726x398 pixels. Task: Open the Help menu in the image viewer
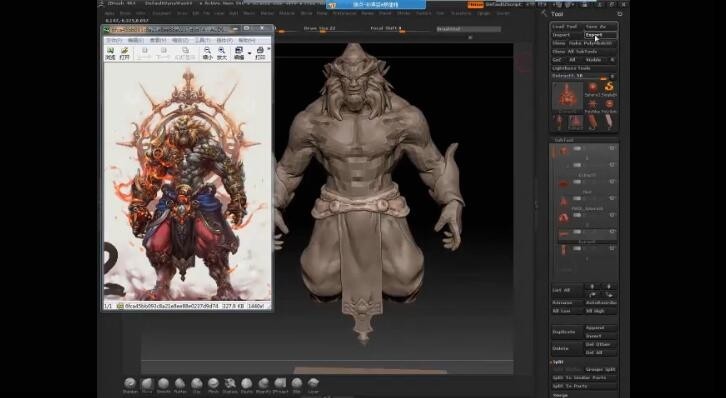[x=246, y=41]
